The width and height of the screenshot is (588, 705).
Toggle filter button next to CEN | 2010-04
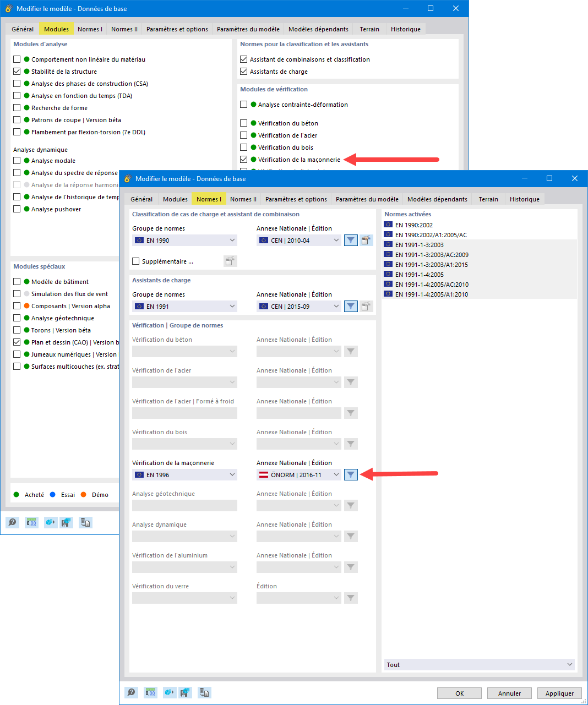351,241
